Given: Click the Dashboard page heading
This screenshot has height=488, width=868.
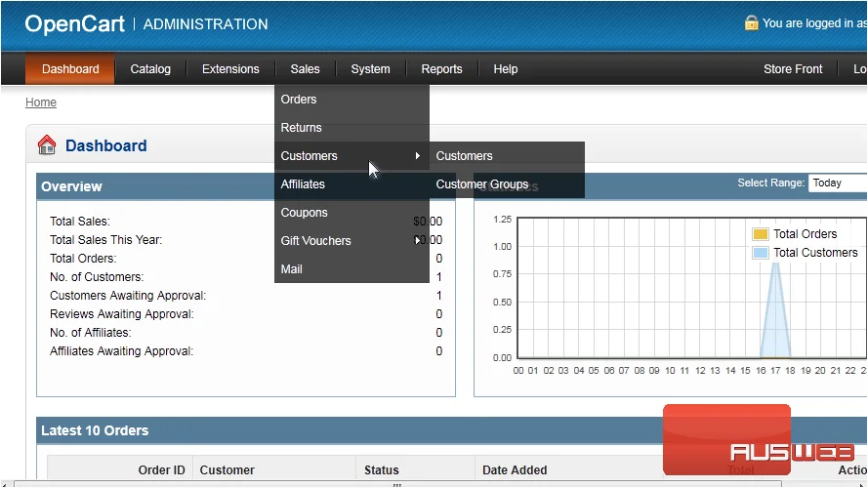Looking at the screenshot, I should click(x=106, y=145).
